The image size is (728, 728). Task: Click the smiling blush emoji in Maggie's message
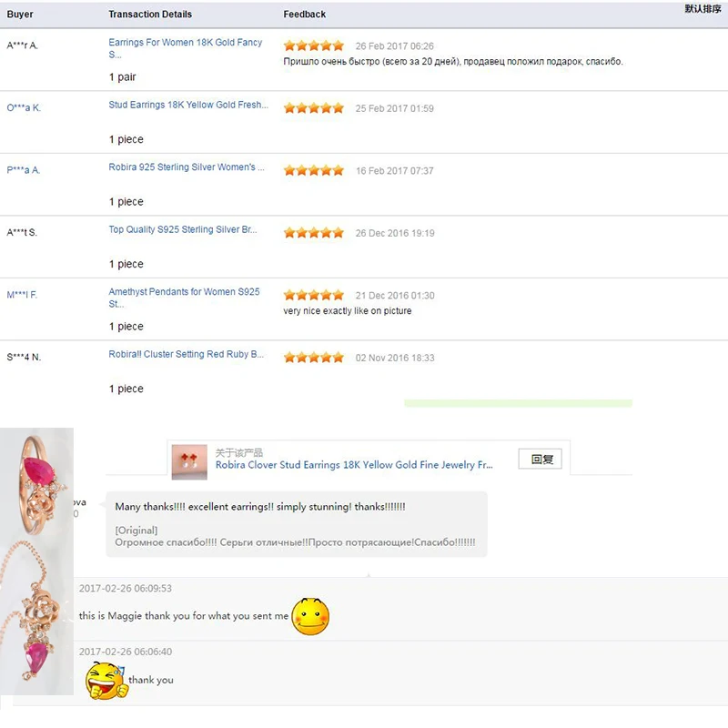(310, 617)
